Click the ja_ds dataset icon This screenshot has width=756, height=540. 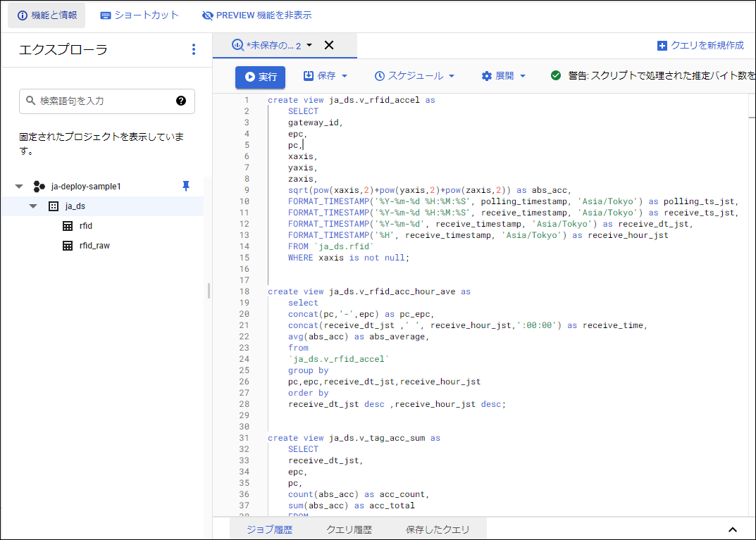pos(53,206)
